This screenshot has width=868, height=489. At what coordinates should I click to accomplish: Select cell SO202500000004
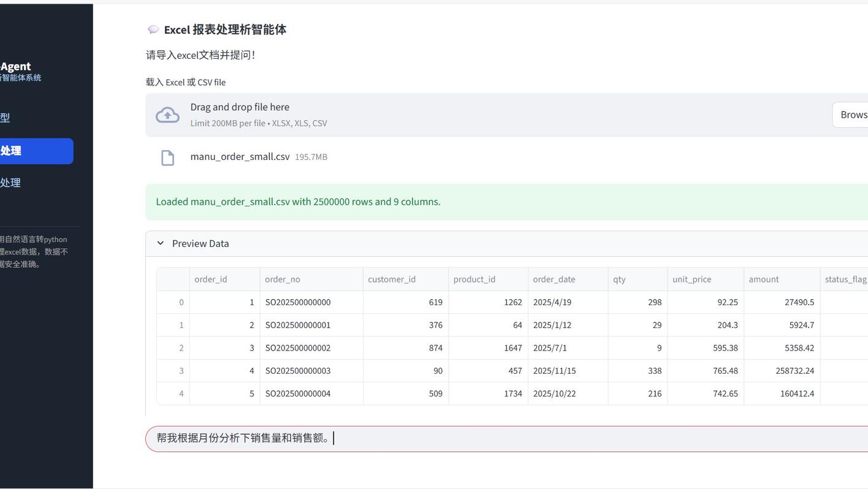[x=311, y=393]
